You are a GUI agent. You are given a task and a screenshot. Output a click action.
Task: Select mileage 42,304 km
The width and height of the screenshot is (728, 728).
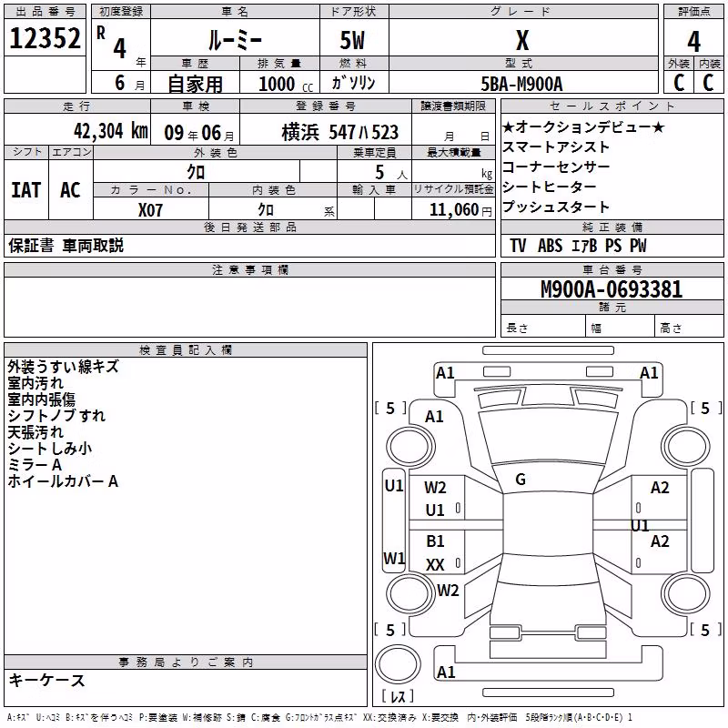click(x=111, y=131)
